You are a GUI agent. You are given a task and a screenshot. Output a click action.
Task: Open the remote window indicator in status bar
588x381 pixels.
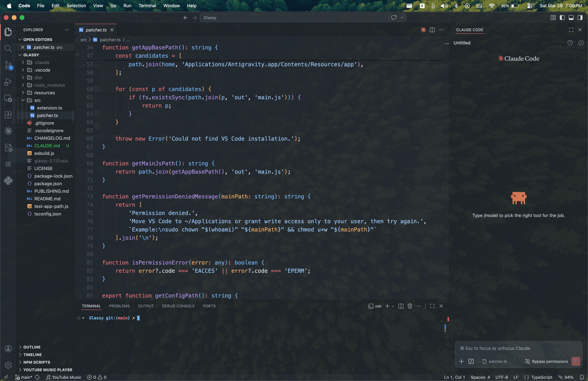tap(6, 377)
